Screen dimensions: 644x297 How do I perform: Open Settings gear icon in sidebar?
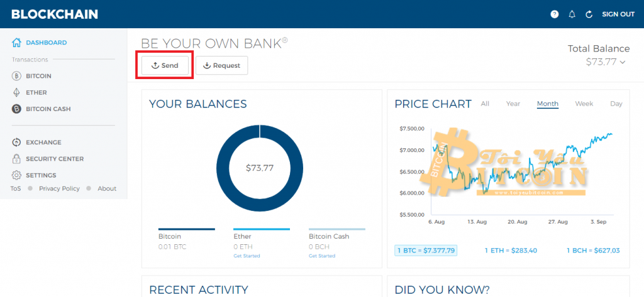tap(16, 175)
